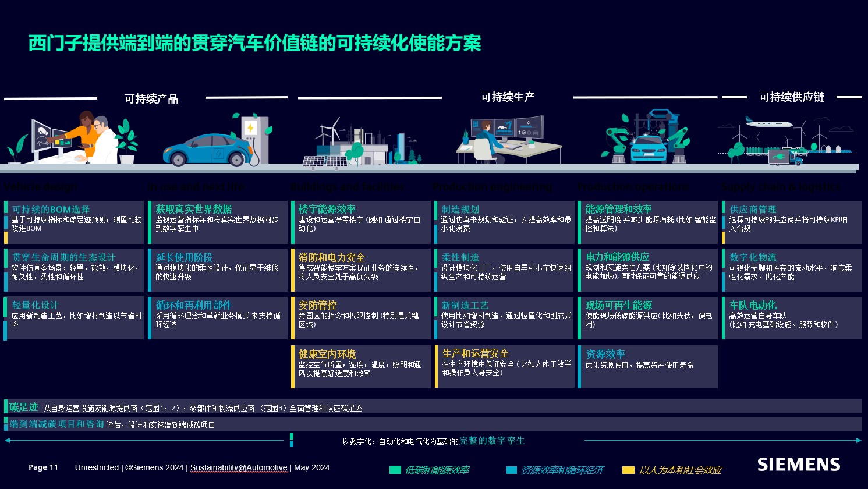This screenshot has height=489, width=868.
Task: Click the 贯穿生命周期的生态设计 card
Action: pyautogui.click(x=74, y=270)
